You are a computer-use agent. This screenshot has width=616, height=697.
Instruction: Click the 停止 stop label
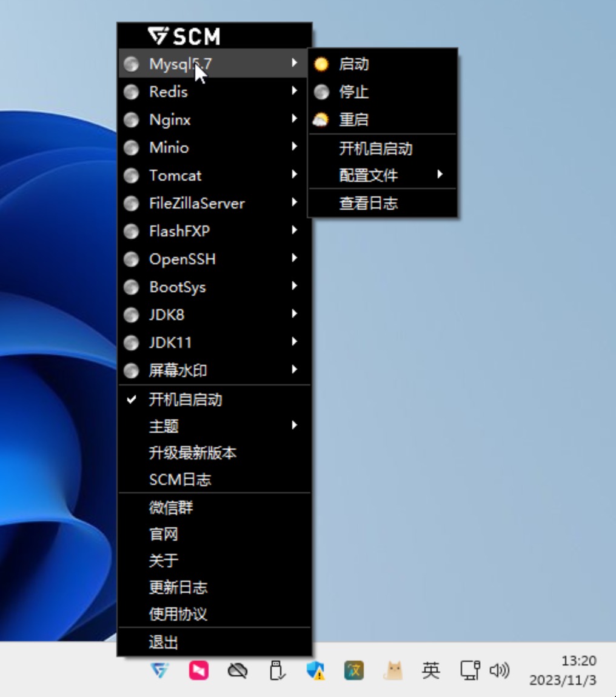353,92
